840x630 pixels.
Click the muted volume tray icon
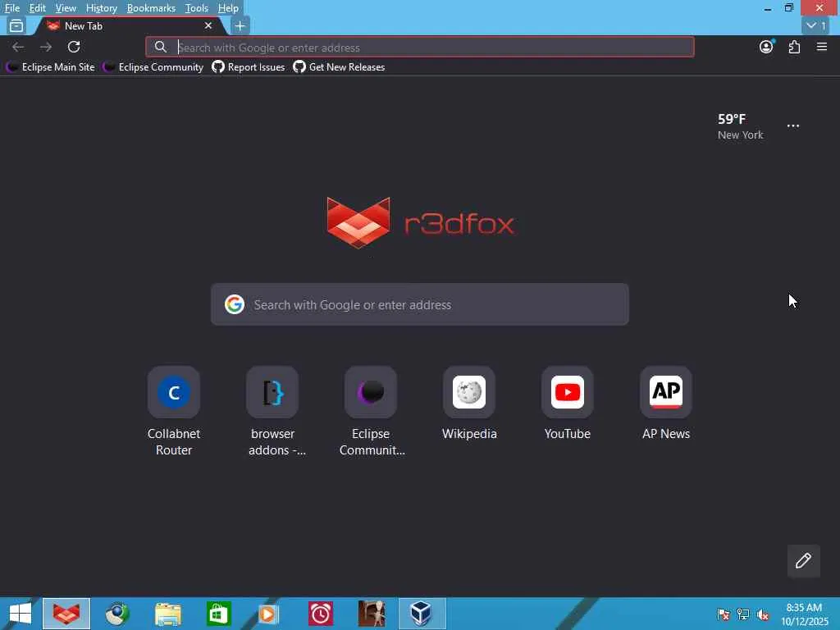click(x=763, y=614)
